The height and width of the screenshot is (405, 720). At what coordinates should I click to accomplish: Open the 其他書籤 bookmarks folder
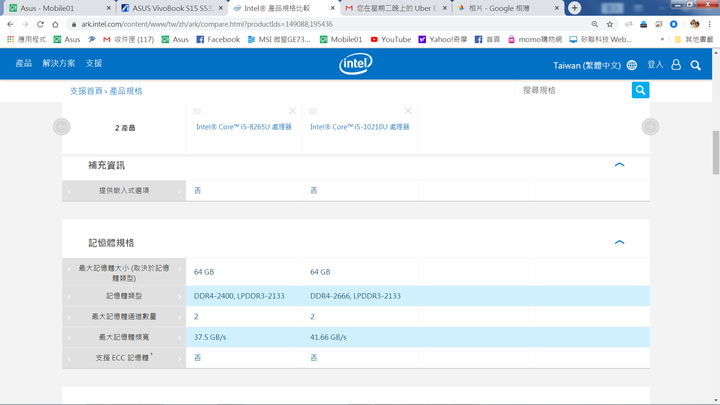[x=694, y=39]
